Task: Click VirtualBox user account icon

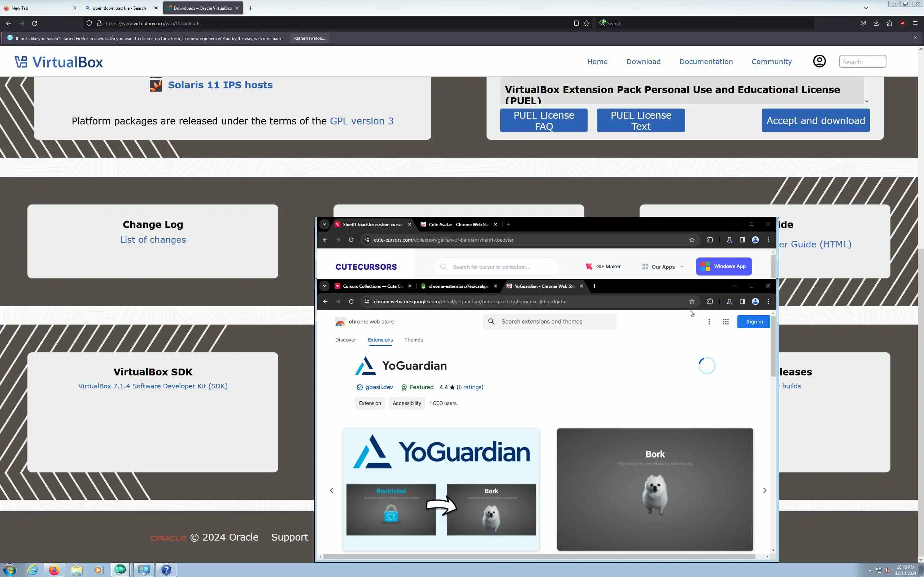Action: coord(819,61)
